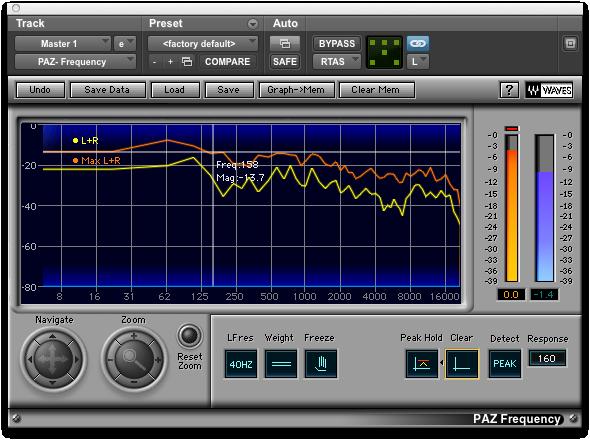Click the target window icon at top right

click(570, 44)
